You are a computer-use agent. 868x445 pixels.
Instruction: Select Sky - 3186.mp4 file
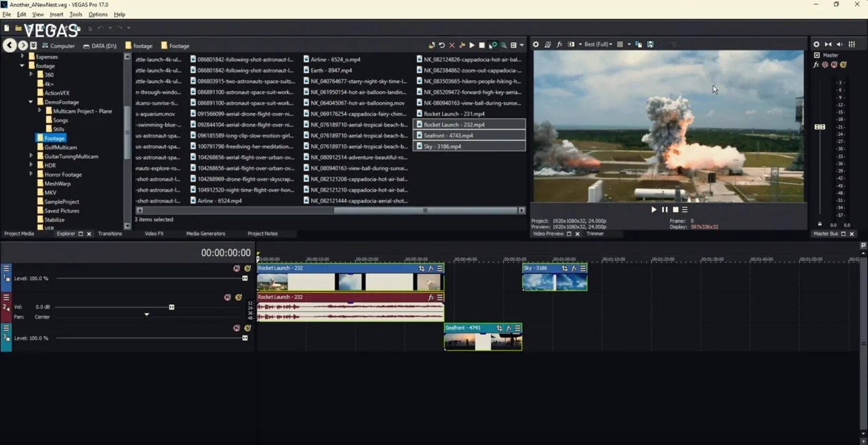[469, 146]
